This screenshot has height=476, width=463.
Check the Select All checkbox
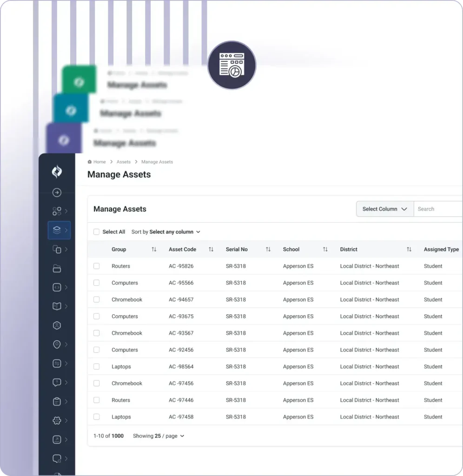tap(96, 231)
